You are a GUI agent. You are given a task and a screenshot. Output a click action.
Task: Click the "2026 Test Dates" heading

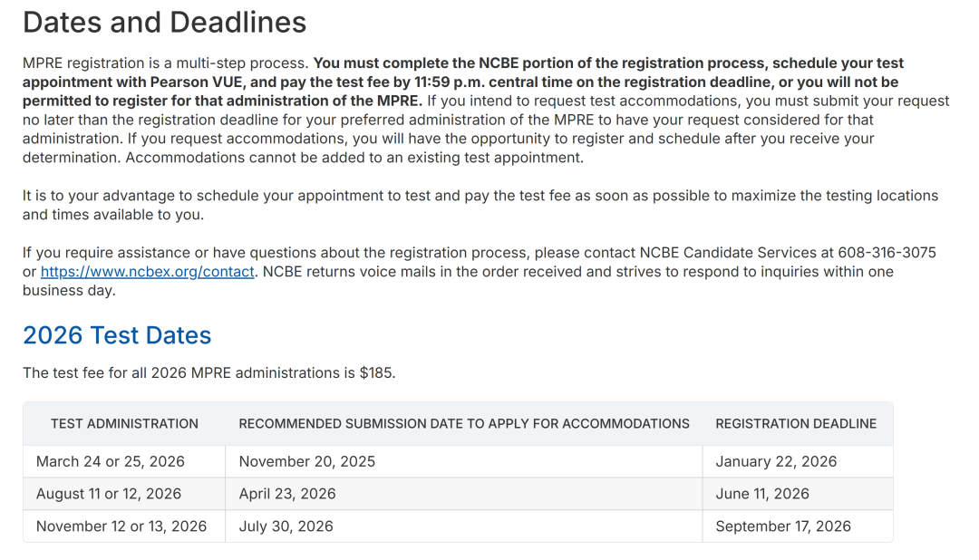117,335
